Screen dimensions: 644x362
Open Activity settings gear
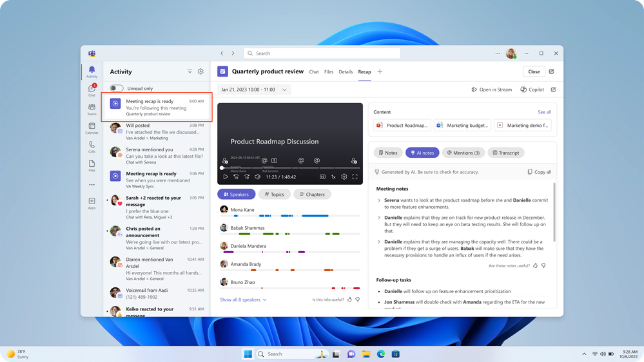(200, 71)
